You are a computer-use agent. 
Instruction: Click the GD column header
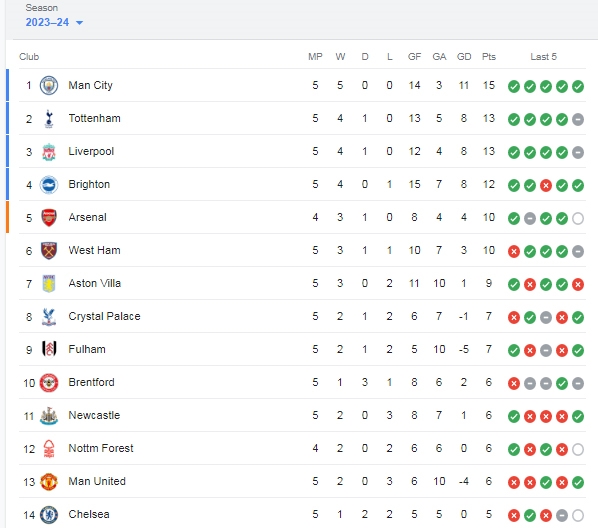[x=464, y=56]
